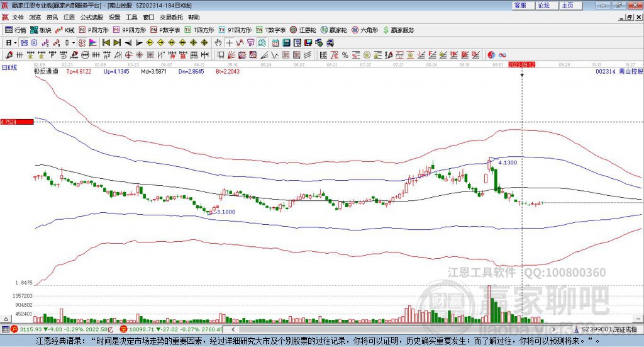Click scrollbar left arrow at the bottom
Viewport: 644px width, 347px height.
pyautogui.click(x=233, y=329)
